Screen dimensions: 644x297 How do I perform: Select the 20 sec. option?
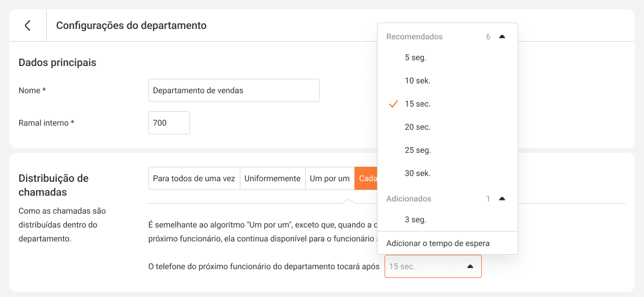point(418,127)
